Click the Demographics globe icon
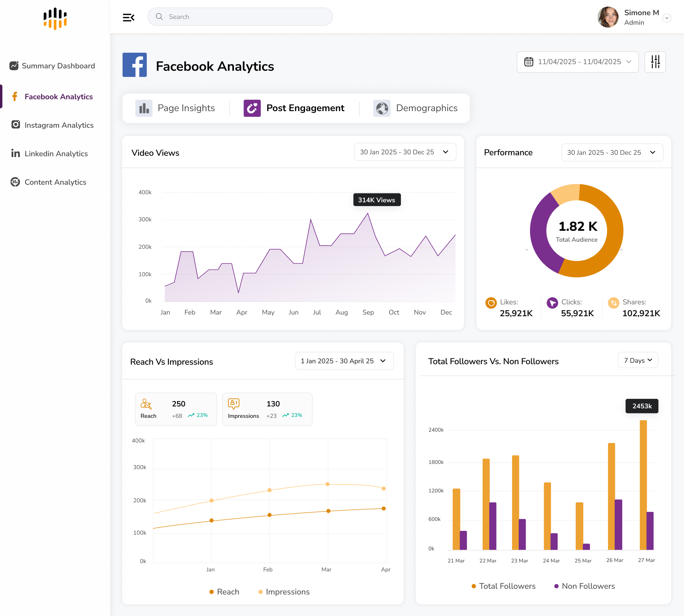Screen dimensions: 684x616 point(382,108)
